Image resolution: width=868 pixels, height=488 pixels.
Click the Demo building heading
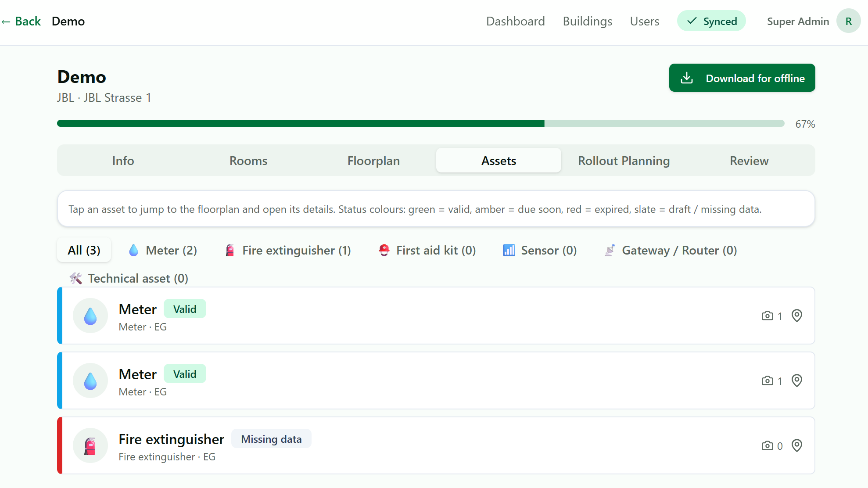pyautogui.click(x=82, y=77)
